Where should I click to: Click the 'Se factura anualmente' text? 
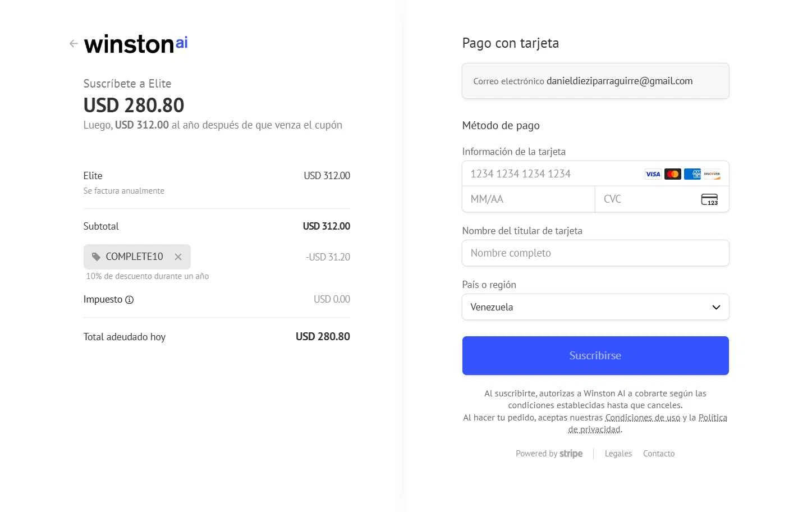coord(124,191)
